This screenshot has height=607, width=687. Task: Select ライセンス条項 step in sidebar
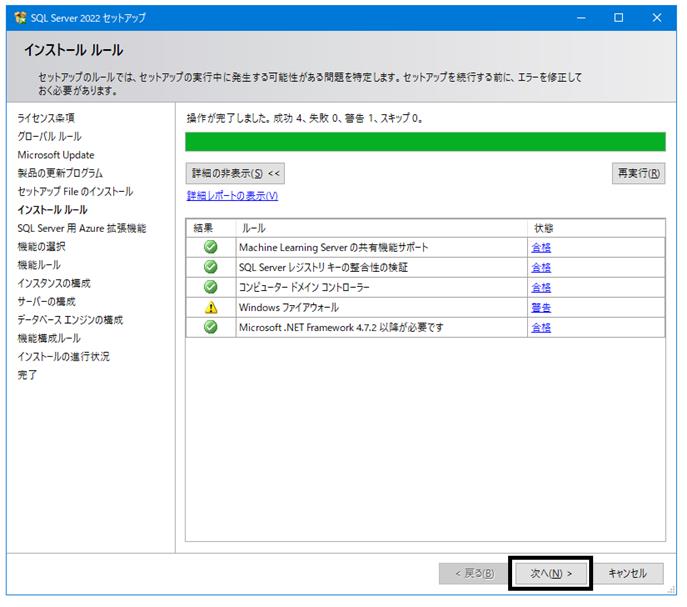click(x=46, y=118)
